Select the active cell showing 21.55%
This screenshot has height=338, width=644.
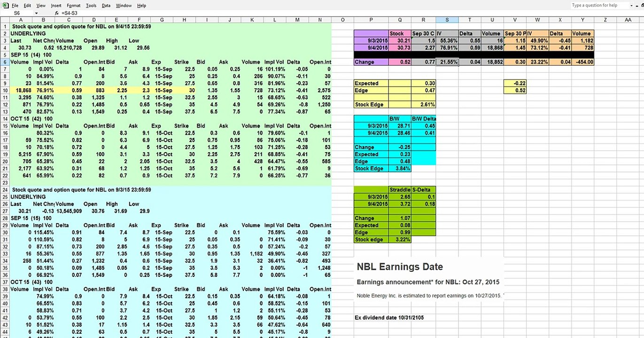pyautogui.click(x=447, y=62)
